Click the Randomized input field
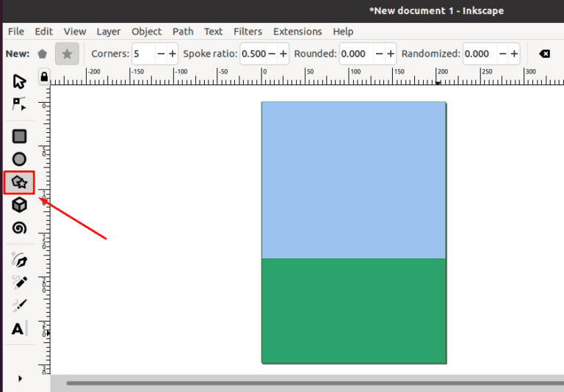Viewport: 564px width, 392px height. (480, 54)
